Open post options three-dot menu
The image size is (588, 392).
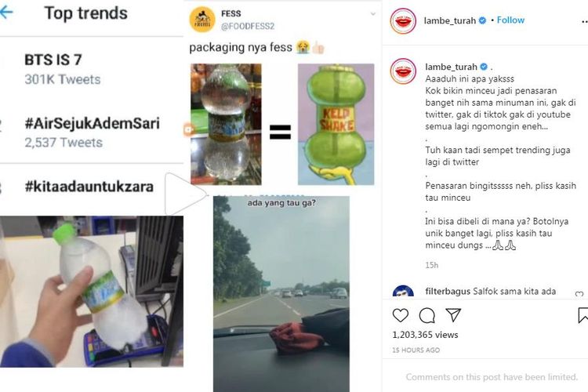coord(584,22)
